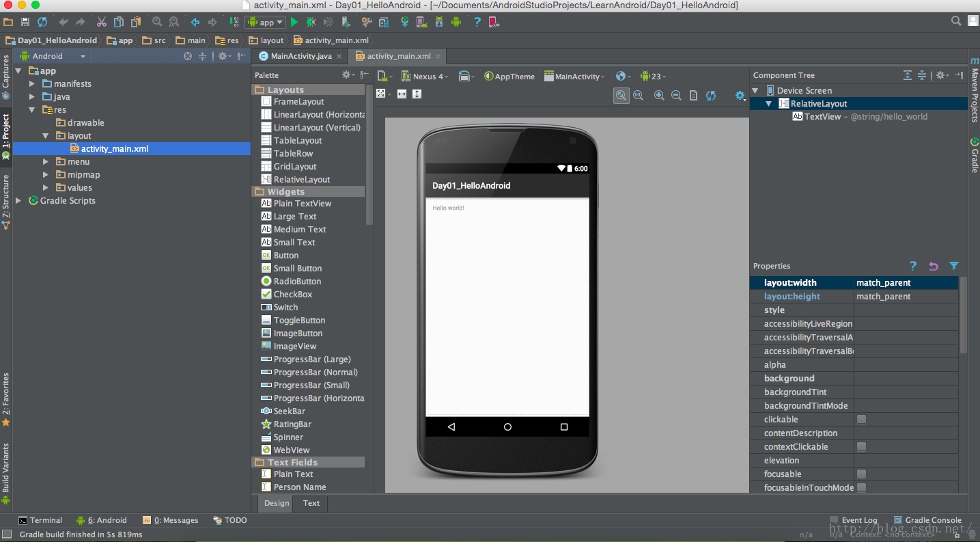The image size is (980, 542).
Task: Click the filter icon in Properties panel
Action: coord(954,266)
